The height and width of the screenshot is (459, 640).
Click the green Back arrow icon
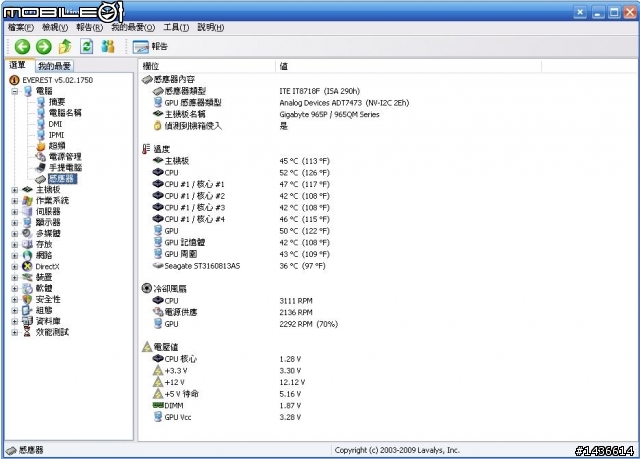point(22,47)
